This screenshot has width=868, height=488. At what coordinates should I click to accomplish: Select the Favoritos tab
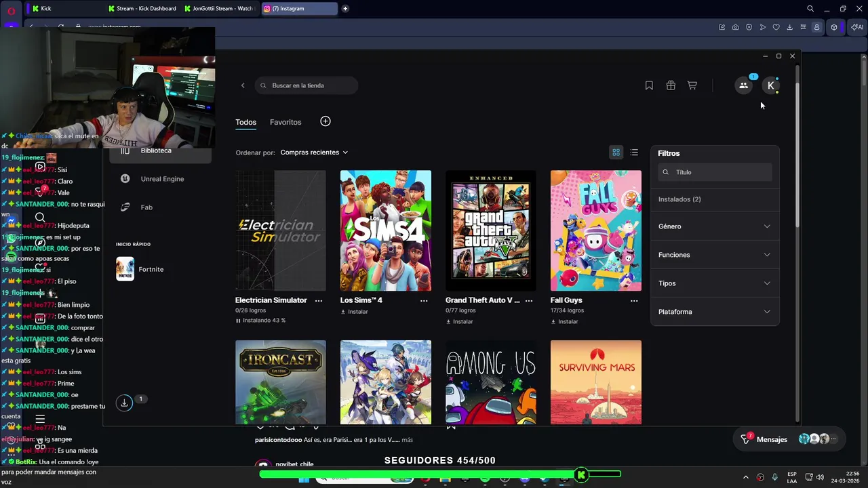point(285,122)
